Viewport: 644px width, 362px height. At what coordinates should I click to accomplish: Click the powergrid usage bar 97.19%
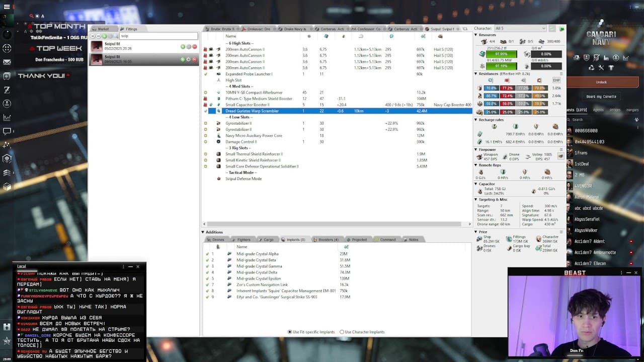pyautogui.click(x=502, y=66)
